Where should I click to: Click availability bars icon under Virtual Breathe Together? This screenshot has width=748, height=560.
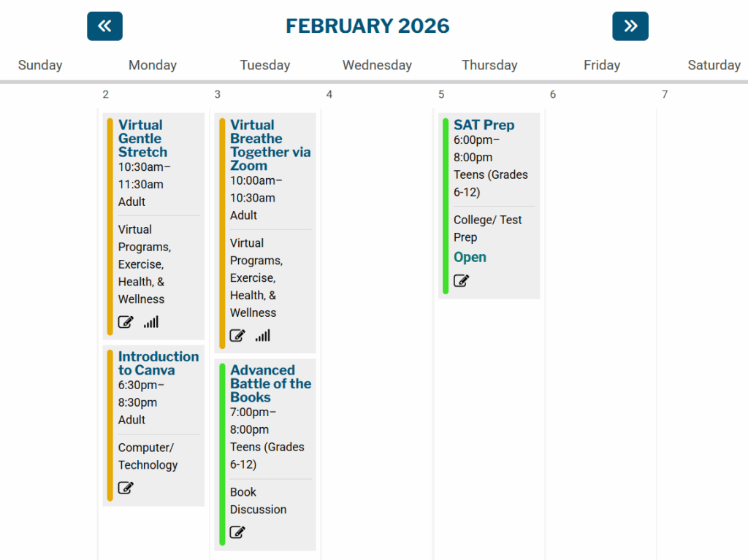click(x=262, y=335)
